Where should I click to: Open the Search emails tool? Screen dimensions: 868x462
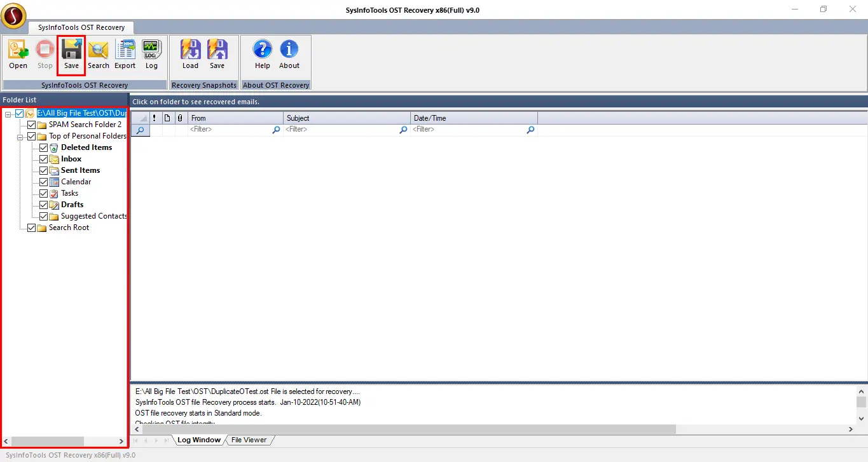click(x=99, y=54)
